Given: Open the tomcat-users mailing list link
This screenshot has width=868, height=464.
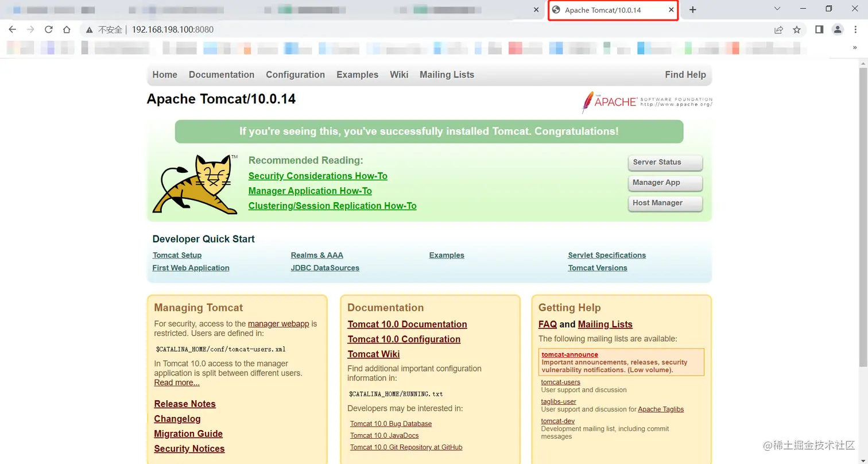Looking at the screenshot, I should click(x=561, y=382).
